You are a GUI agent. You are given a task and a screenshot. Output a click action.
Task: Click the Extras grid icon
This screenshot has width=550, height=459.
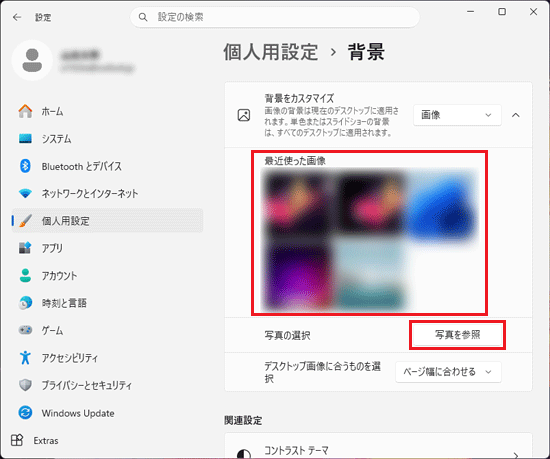pos(17,440)
